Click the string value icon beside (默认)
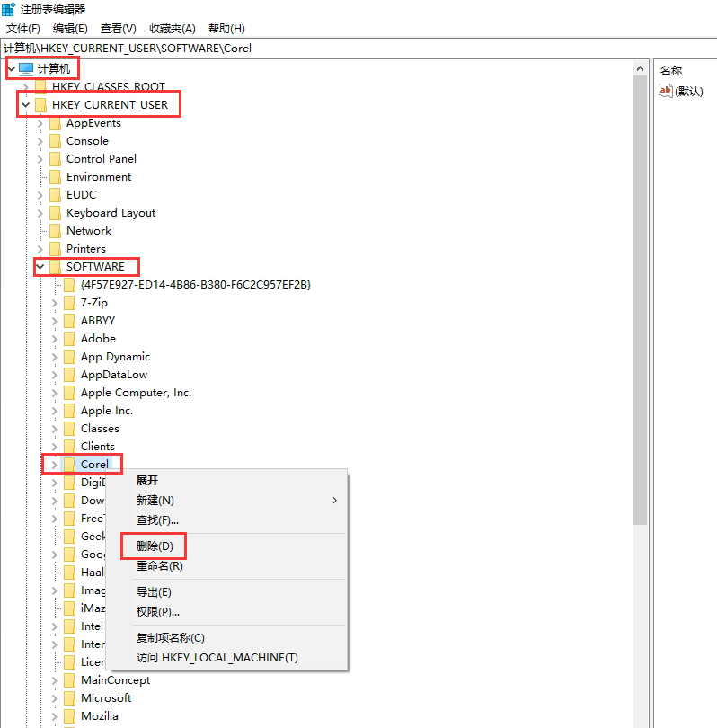The image size is (717, 728). [x=667, y=91]
